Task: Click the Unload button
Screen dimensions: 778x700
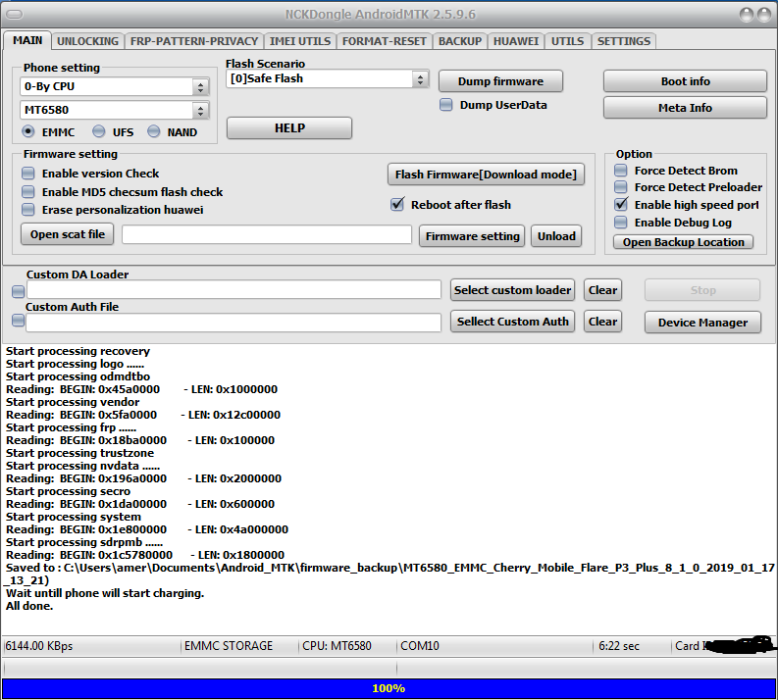Action: (x=556, y=236)
